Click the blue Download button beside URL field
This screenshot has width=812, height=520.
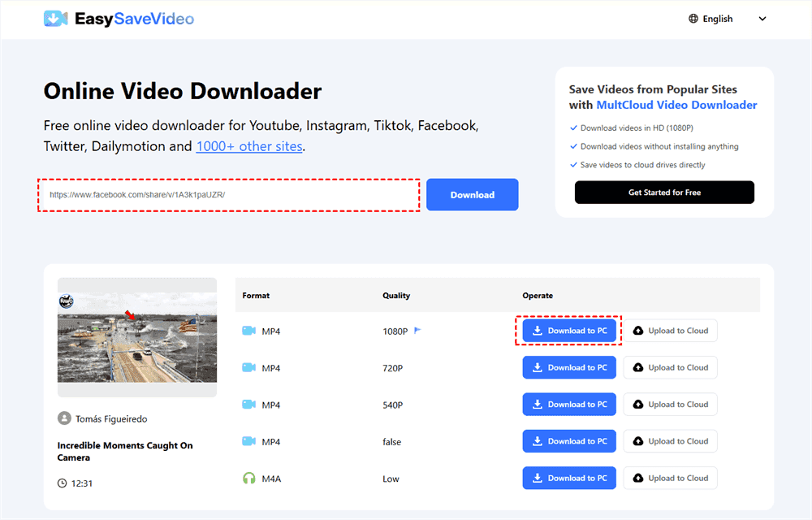coord(473,195)
